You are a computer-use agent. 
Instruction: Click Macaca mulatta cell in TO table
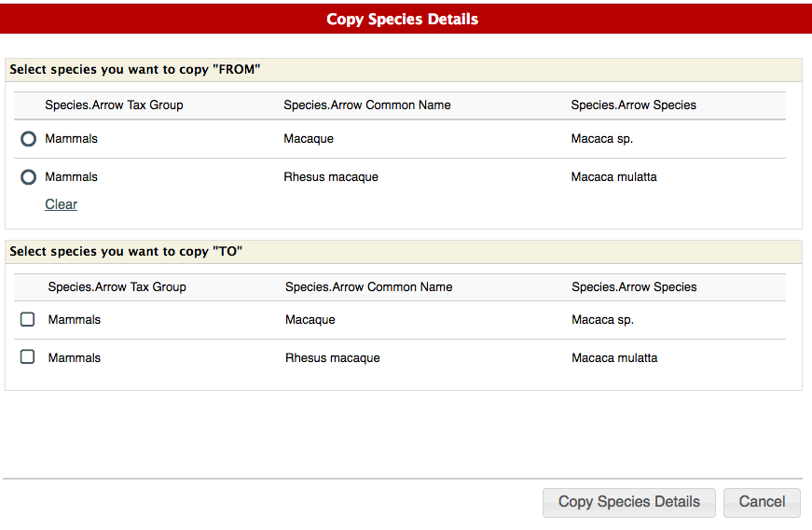[614, 357]
